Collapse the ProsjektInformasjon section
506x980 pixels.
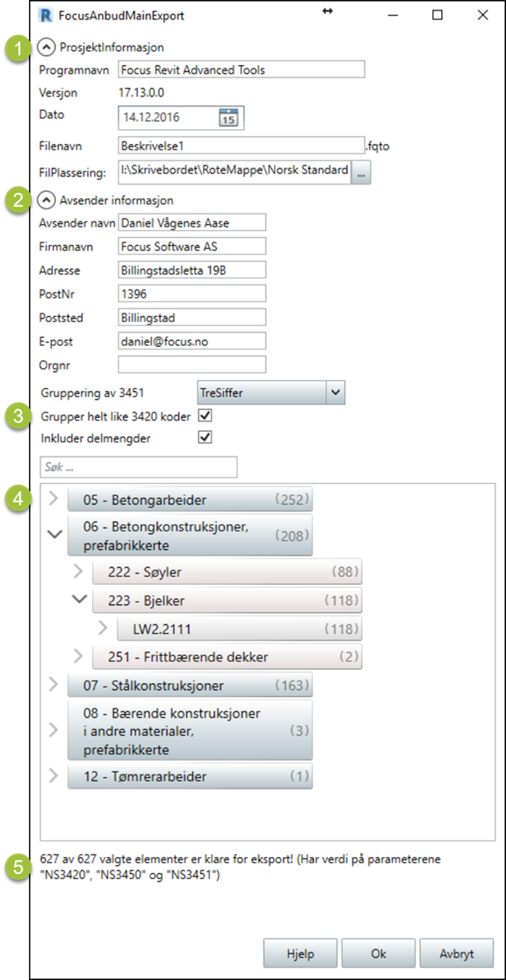pyautogui.click(x=47, y=47)
